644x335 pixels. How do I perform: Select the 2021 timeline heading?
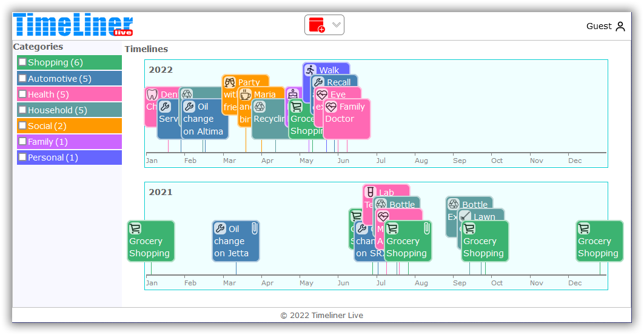click(161, 192)
